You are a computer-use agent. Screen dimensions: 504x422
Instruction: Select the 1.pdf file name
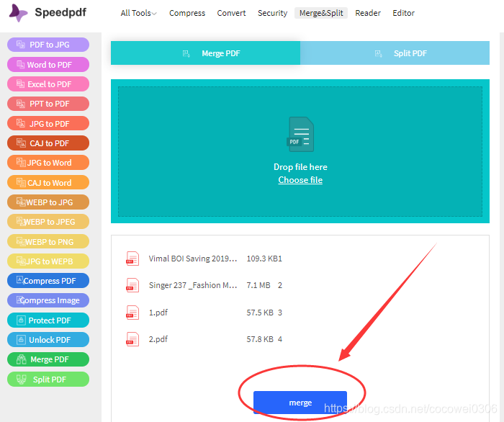click(x=158, y=313)
